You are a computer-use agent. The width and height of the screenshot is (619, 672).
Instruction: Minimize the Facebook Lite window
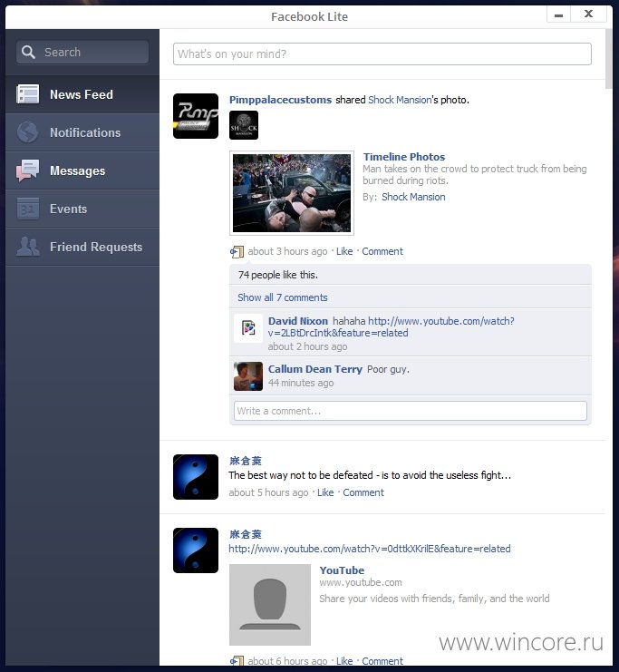pos(558,15)
